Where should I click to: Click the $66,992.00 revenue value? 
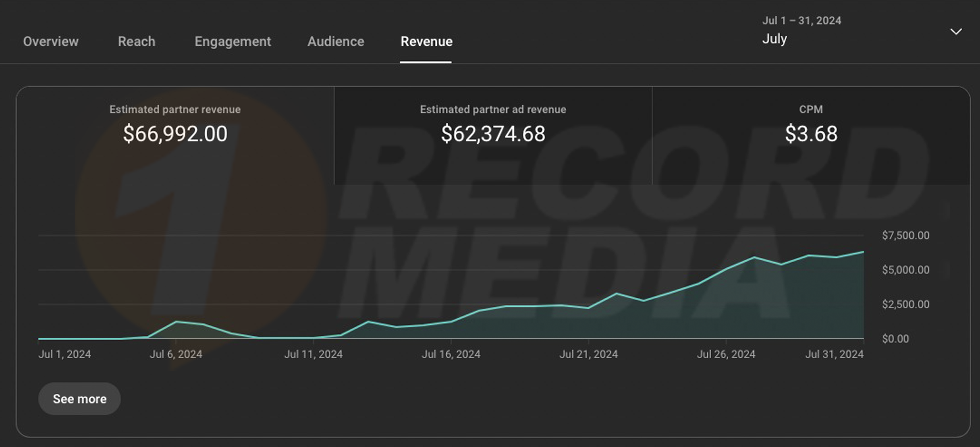click(175, 134)
